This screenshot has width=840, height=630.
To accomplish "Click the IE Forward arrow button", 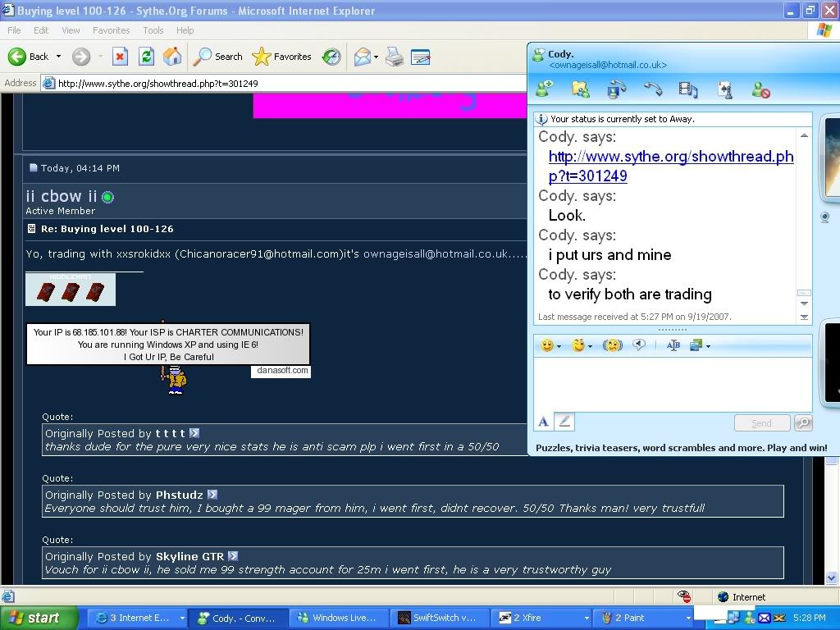I will pos(81,57).
